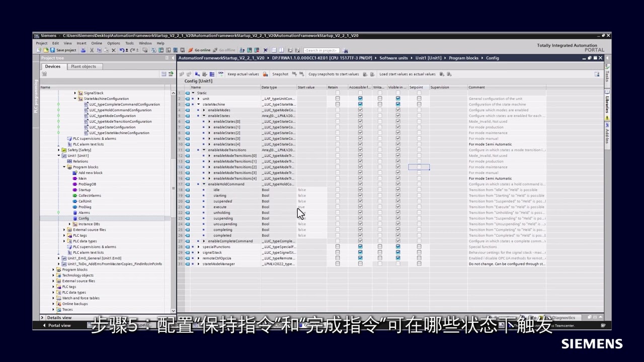Open the Online menu

[x=97, y=43]
